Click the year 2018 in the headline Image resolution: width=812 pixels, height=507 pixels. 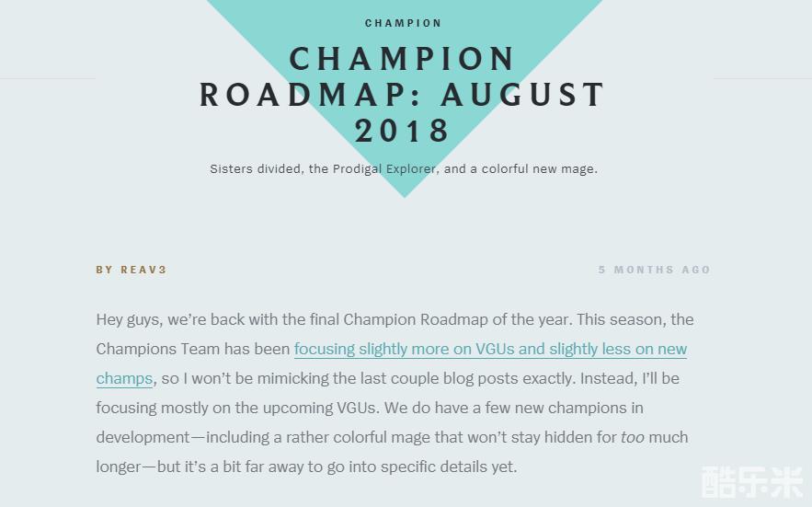(403, 130)
